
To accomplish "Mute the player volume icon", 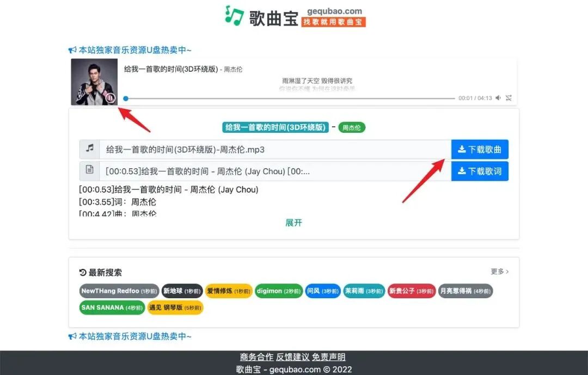I will point(498,98).
